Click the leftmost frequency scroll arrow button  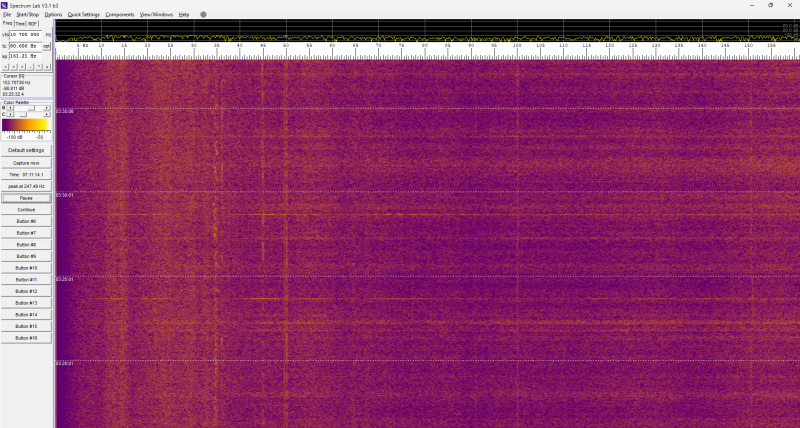click(x=6, y=67)
